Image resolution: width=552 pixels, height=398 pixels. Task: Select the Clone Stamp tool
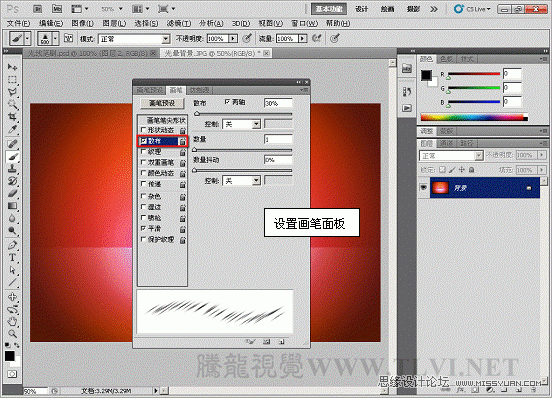pos(12,169)
